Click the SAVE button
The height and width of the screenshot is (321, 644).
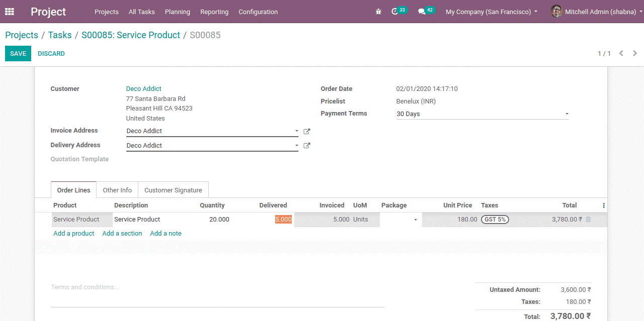pos(18,53)
